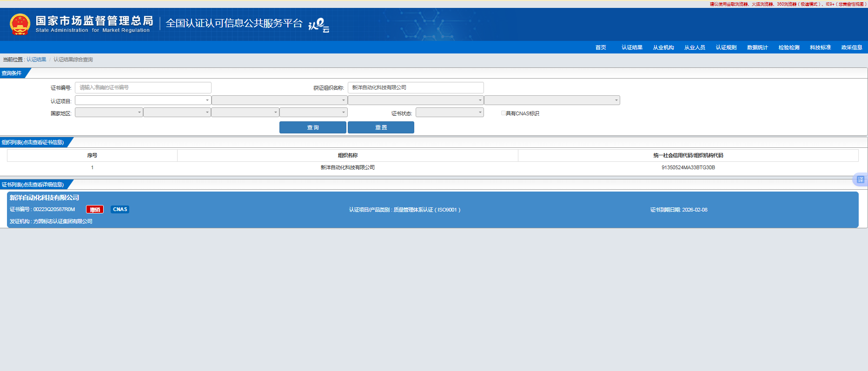Click the 重置 reset button
The width and height of the screenshot is (868, 371).
pyautogui.click(x=381, y=127)
